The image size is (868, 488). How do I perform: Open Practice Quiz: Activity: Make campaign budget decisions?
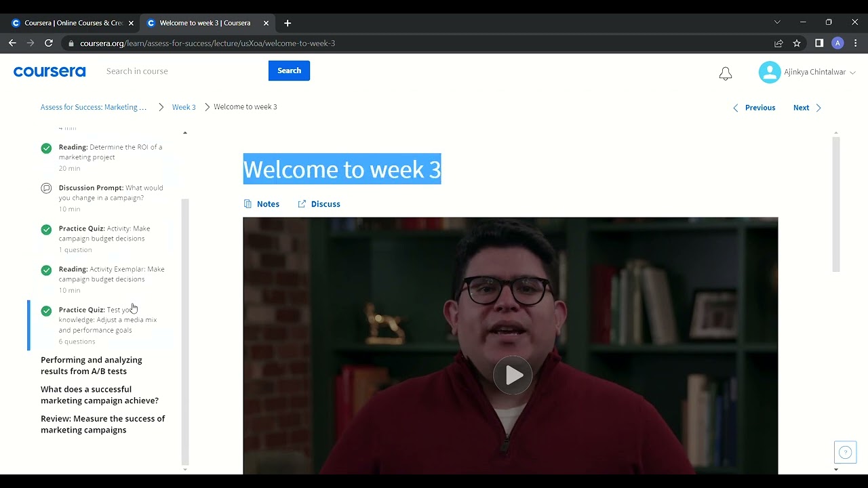pos(104,239)
